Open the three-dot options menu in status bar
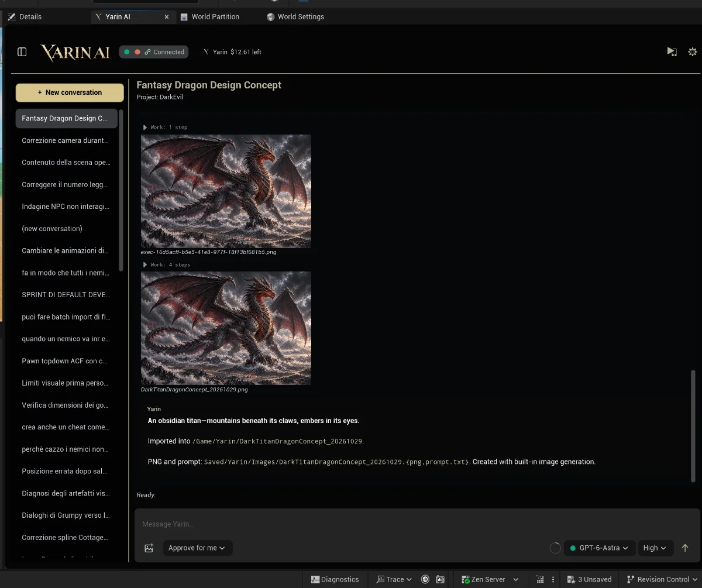This screenshot has width=702, height=588. (553, 579)
